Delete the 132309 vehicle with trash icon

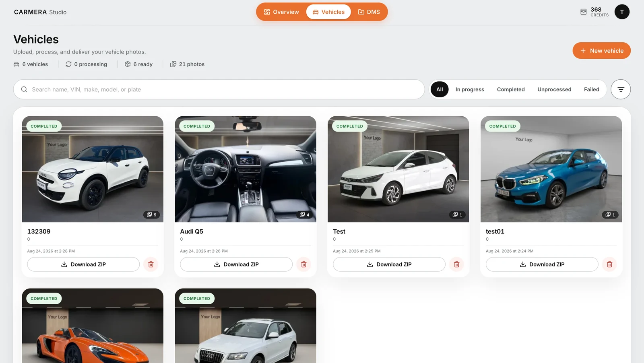[x=151, y=264]
